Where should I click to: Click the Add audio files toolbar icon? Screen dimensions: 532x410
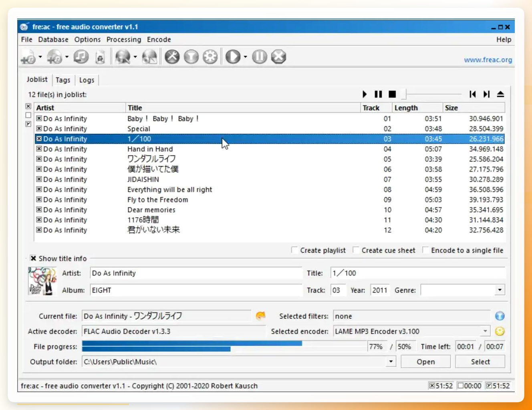click(x=28, y=57)
